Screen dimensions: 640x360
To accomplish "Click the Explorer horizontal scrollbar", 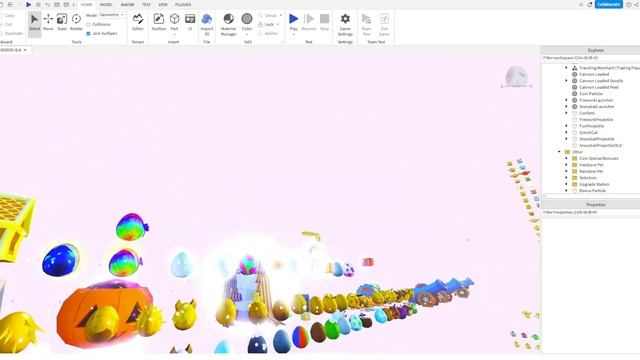I will click(x=591, y=196).
